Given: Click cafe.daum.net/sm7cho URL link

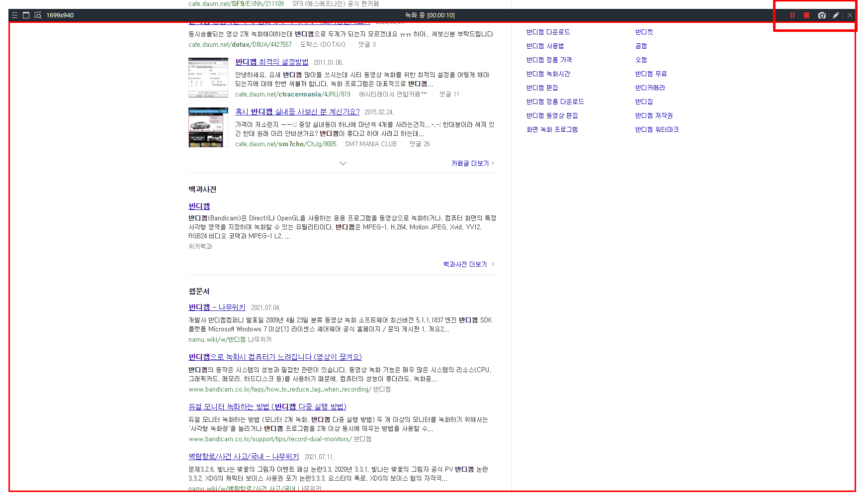Looking at the screenshot, I should pos(286,144).
